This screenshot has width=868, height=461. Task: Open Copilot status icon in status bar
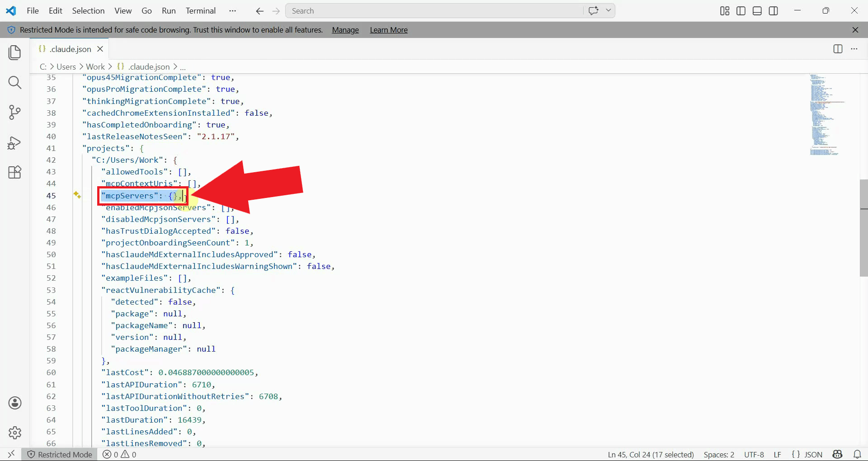click(838, 454)
